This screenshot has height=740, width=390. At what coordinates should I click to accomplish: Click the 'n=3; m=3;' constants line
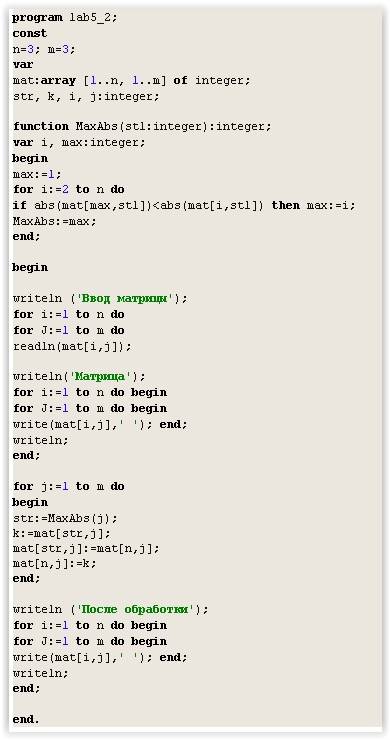point(44,49)
